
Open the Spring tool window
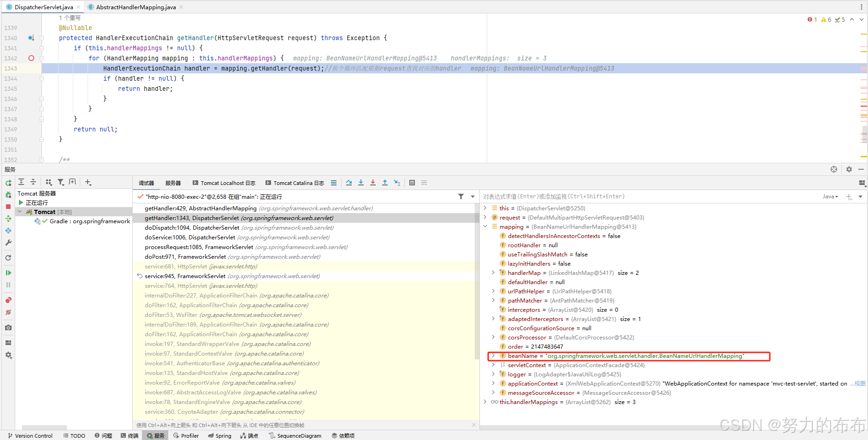click(x=219, y=435)
